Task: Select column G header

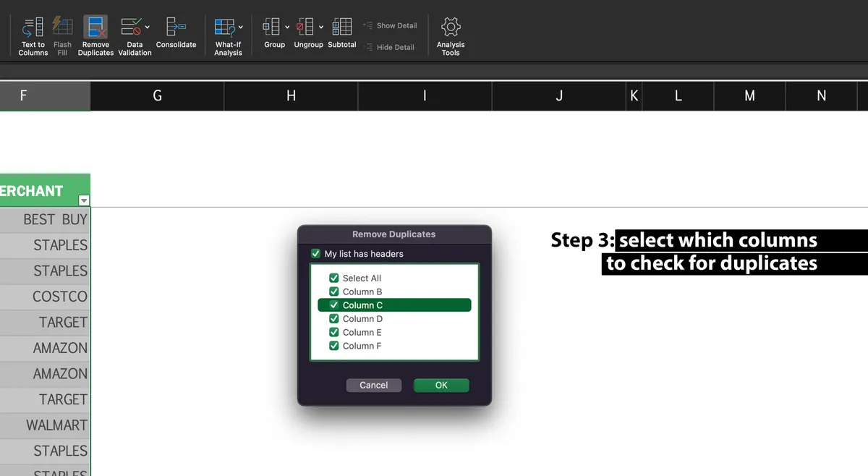Action: coord(157,95)
